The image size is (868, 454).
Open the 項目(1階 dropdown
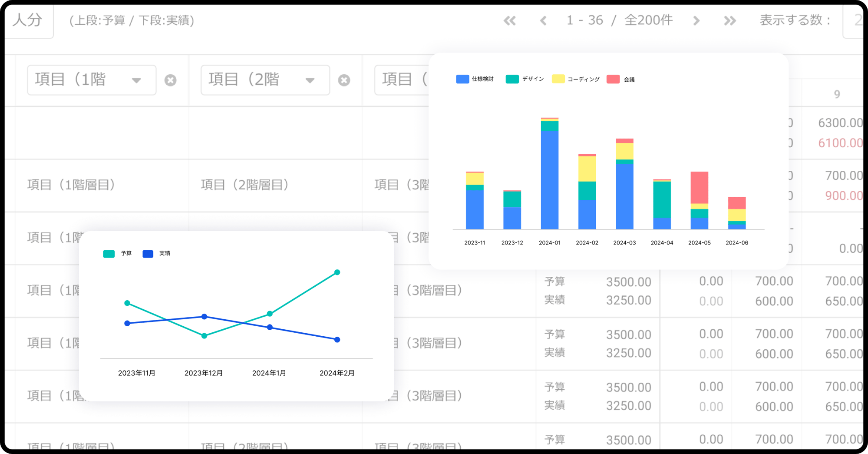click(x=92, y=80)
